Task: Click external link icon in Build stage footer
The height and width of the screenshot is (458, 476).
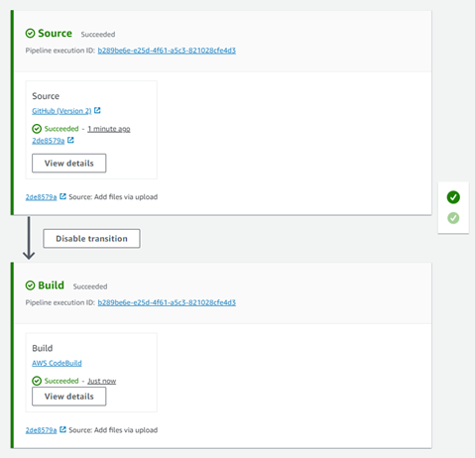Action: pyautogui.click(x=62, y=429)
